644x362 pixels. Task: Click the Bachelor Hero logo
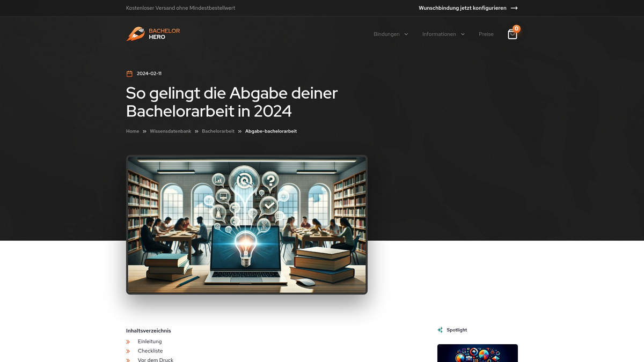pos(153,34)
